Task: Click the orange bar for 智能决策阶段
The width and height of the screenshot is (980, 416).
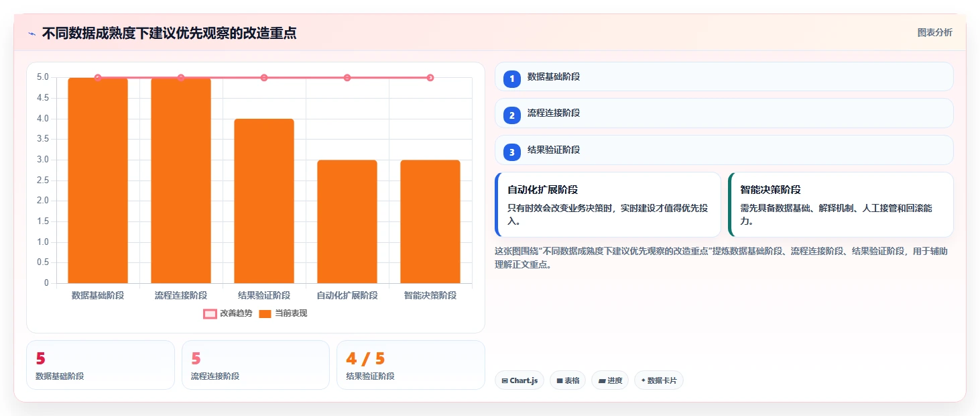Action: [430, 221]
